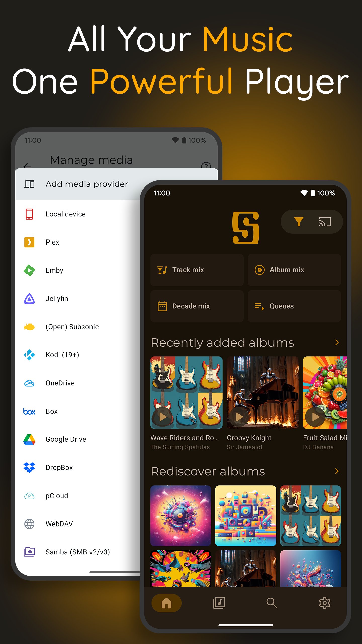Tap the filter funnel icon

tap(299, 222)
